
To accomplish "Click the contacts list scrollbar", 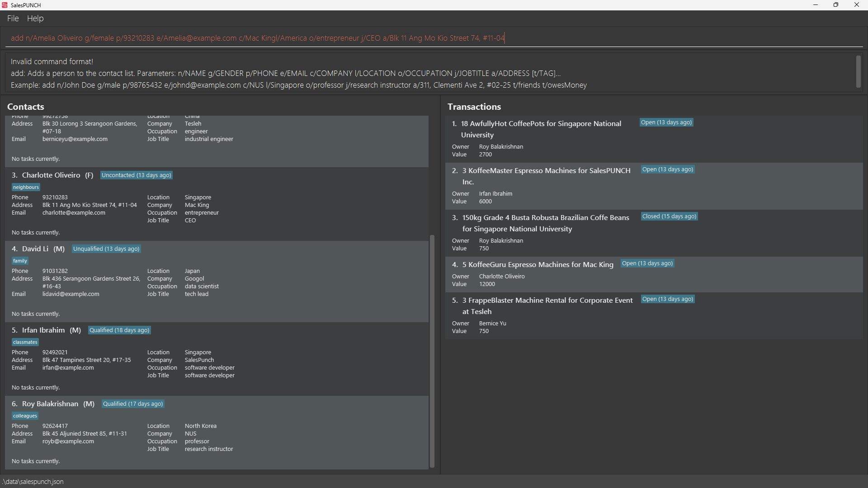I will point(432,351).
